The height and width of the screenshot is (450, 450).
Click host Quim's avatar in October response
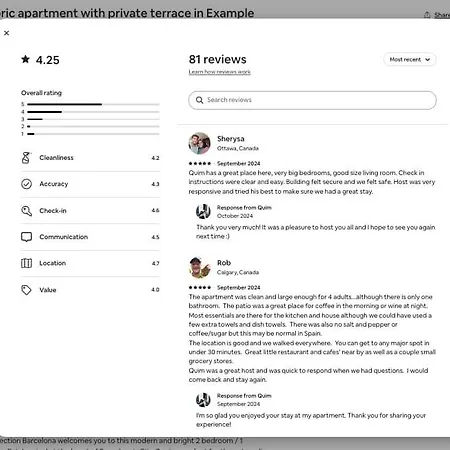[x=203, y=211]
